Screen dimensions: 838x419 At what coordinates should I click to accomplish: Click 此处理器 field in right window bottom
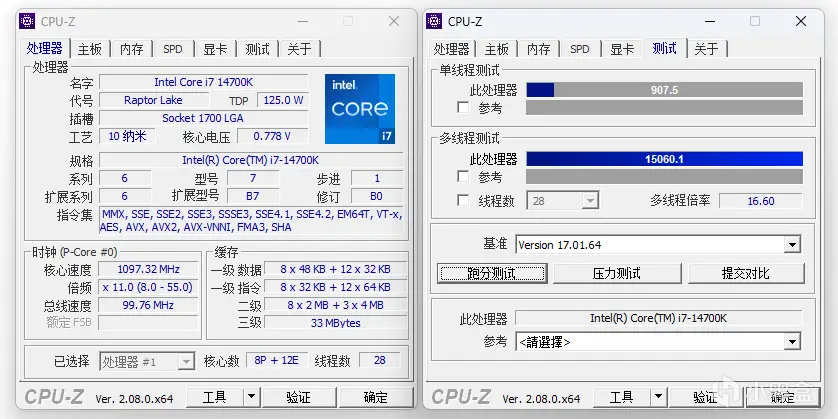coord(658,318)
